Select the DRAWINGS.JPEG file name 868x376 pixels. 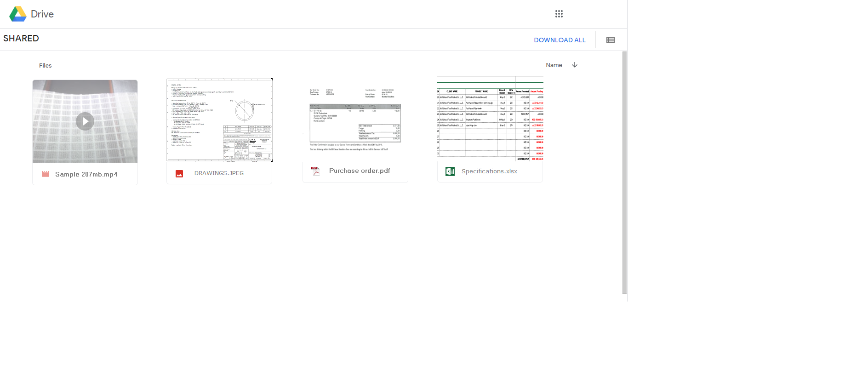tap(219, 173)
